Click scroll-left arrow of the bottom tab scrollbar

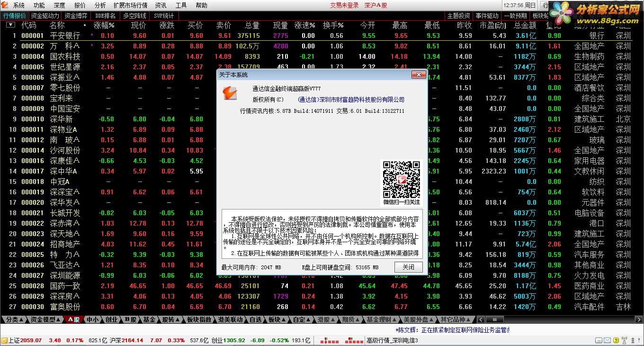(480, 319)
